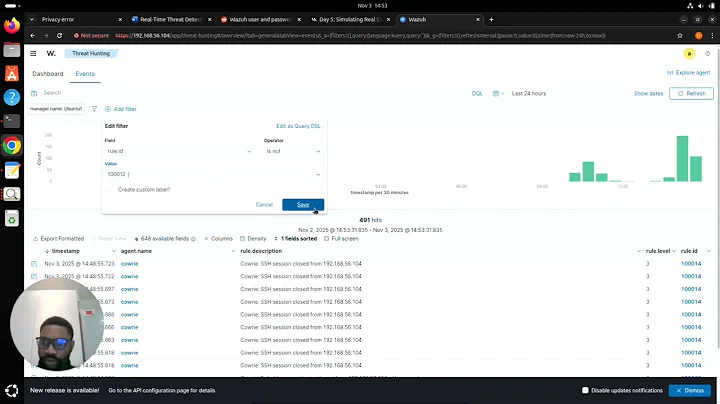The image size is (720, 404).
Task: Switch to the Dashboard tab
Action: pyautogui.click(x=48, y=74)
